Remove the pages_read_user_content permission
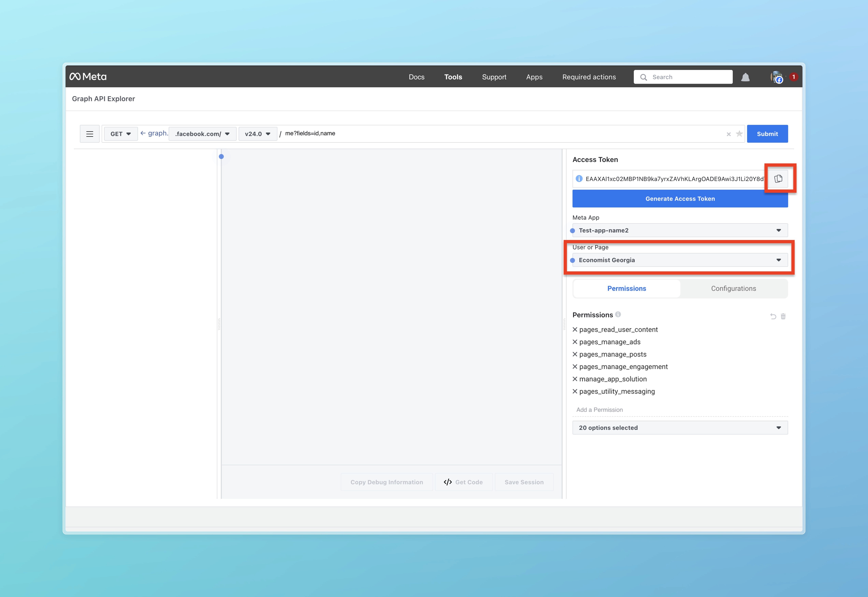This screenshot has width=868, height=597. 575,330
